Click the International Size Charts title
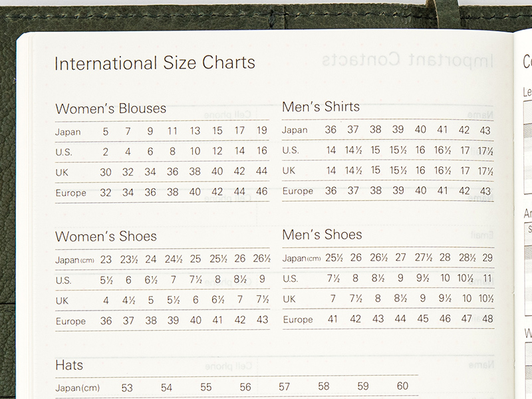Viewport: 532px width, 399px height. click(x=154, y=63)
